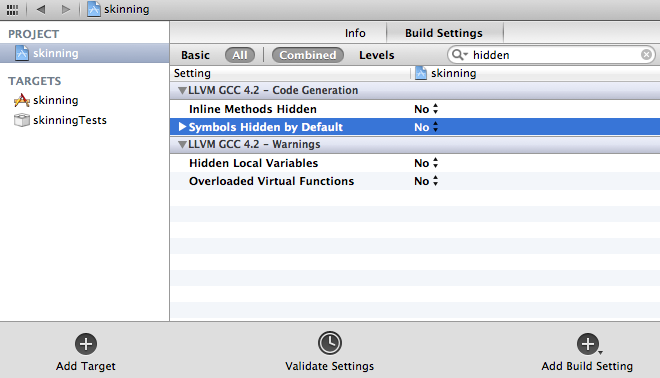This screenshot has height=378, width=660.
Task: Open the search magnifier options menu
Action: (459, 55)
